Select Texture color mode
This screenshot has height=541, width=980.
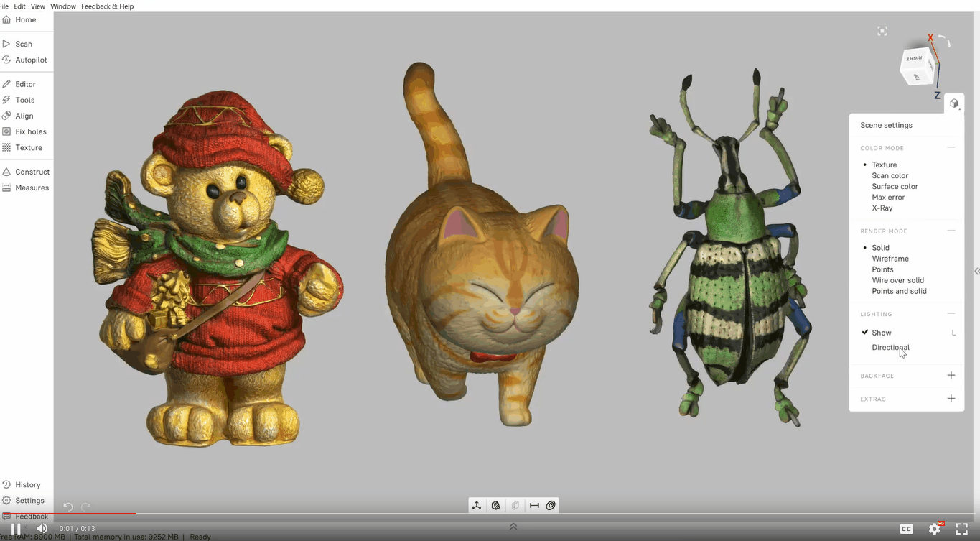tap(884, 165)
